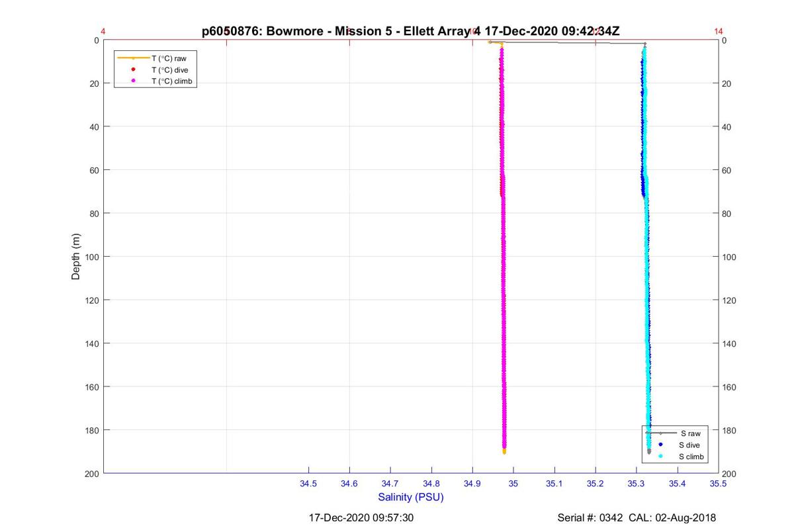The width and height of the screenshot is (794, 532).
Task: Click the timestamp '17-Dec-2020 09:57:30'
Action: [x=361, y=517]
